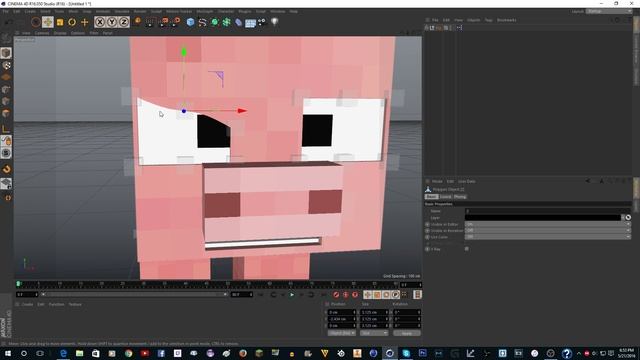640x360 pixels.
Task: Add a light object
Action: pyautogui.click(x=275, y=22)
